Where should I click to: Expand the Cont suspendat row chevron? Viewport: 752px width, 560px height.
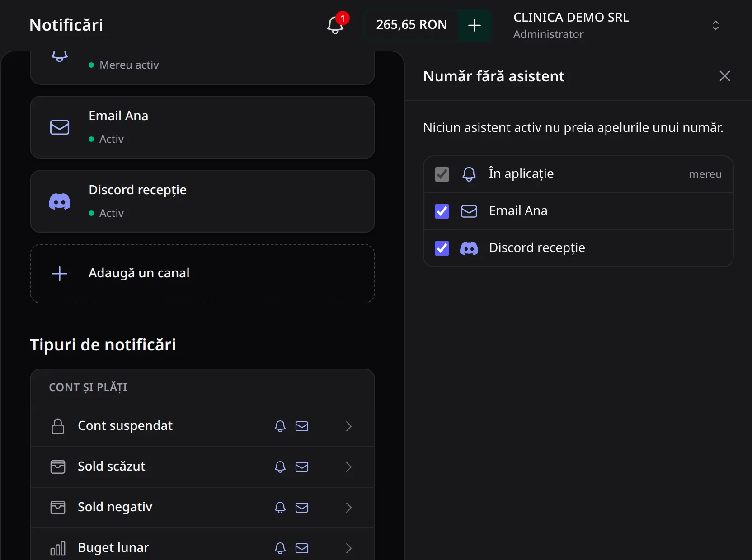tap(348, 426)
